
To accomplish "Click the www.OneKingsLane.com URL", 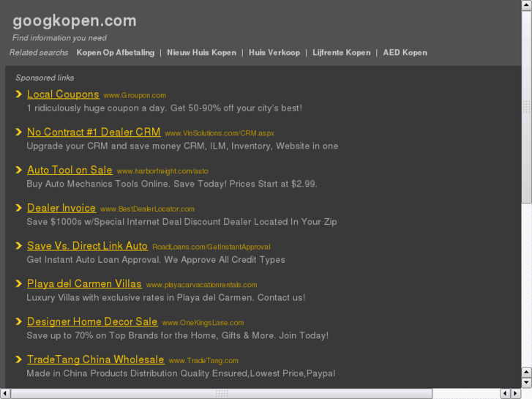I will [x=203, y=323].
